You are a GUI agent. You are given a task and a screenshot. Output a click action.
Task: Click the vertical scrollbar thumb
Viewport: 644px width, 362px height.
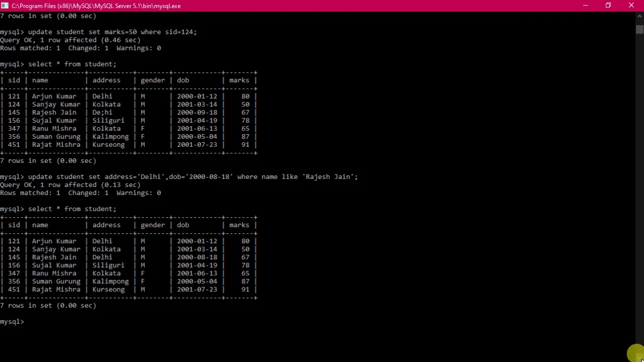click(639, 29)
